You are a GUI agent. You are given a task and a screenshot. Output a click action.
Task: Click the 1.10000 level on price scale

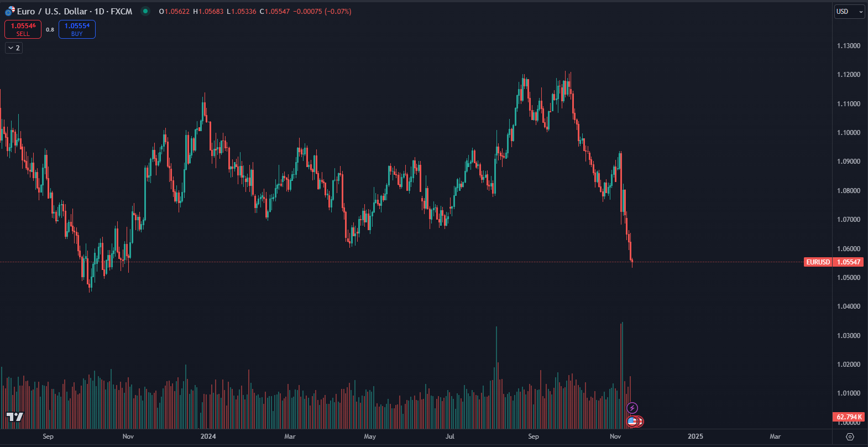coord(849,133)
